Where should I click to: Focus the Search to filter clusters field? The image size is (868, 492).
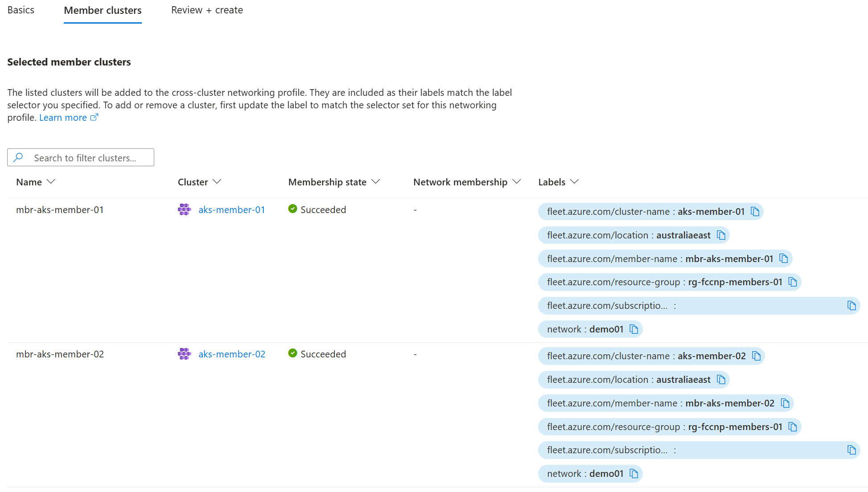pyautogui.click(x=81, y=157)
